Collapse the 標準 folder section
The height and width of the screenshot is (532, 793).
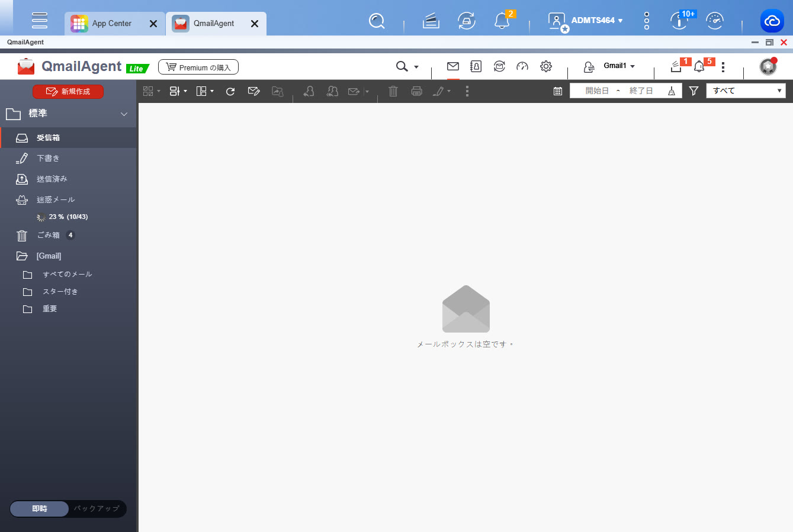(124, 114)
